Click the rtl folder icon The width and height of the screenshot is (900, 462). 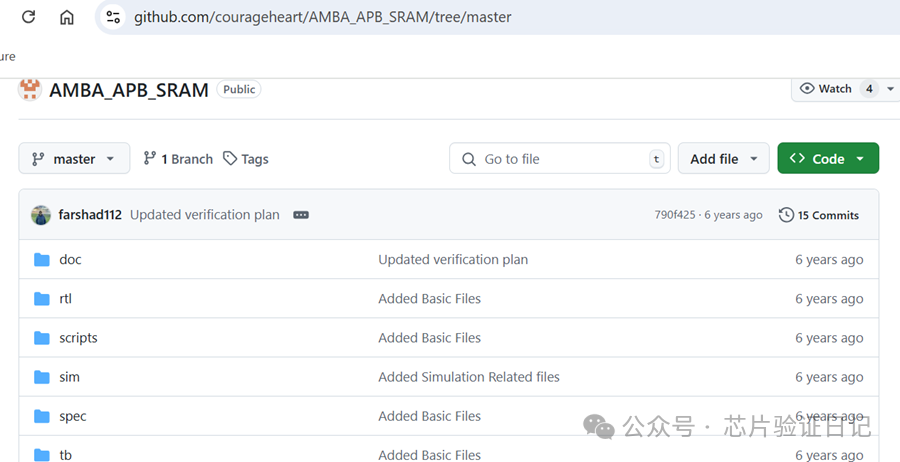[42, 299]
